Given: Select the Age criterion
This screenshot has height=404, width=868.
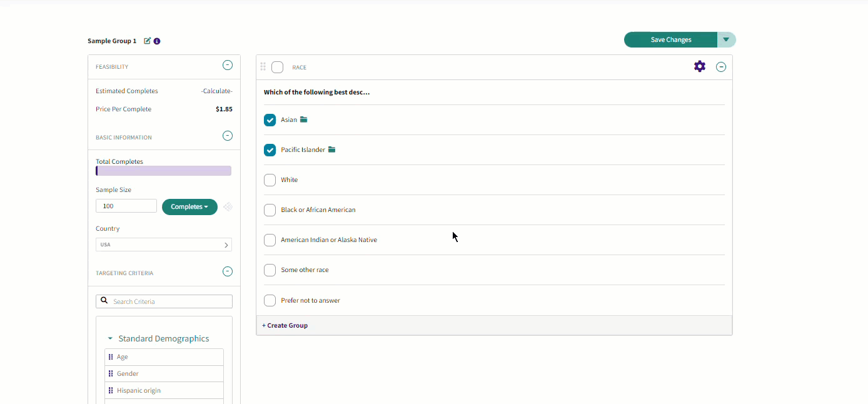Looking at the screenshot, I should (164, 357).
